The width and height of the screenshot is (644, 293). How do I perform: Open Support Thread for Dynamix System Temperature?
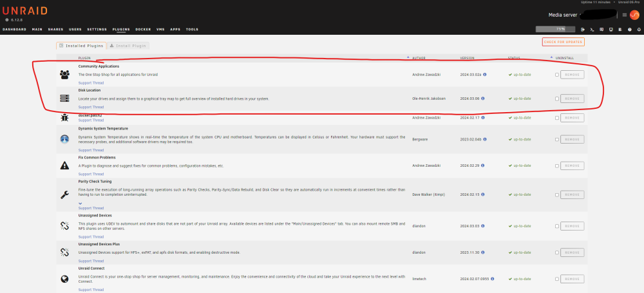(x=91, y=151)
